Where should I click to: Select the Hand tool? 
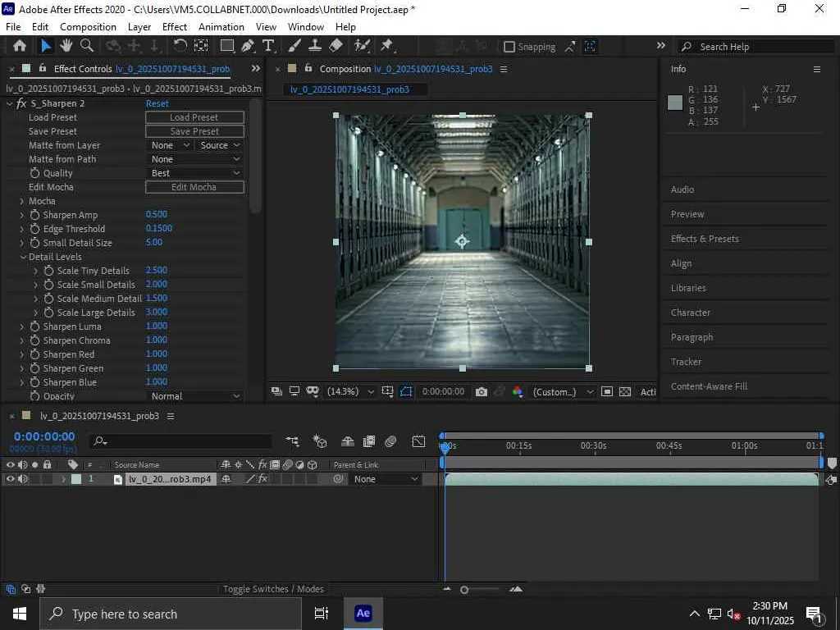point(66,46)
